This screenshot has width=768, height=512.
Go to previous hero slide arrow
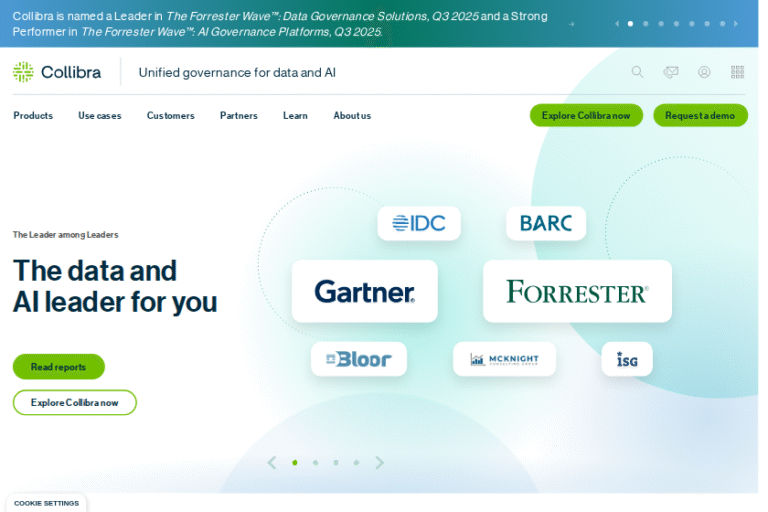pos(271,463)
